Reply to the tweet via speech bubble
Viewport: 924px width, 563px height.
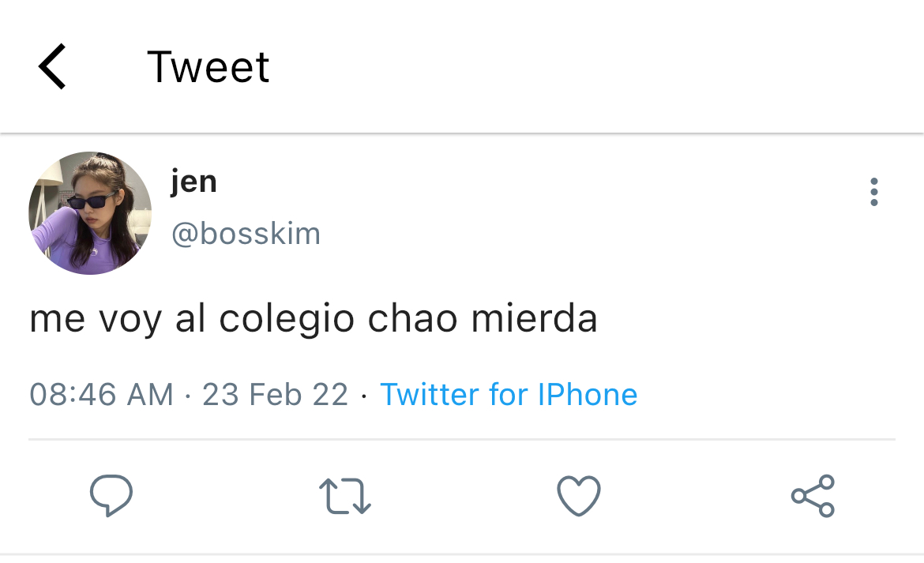coord(111,495)
